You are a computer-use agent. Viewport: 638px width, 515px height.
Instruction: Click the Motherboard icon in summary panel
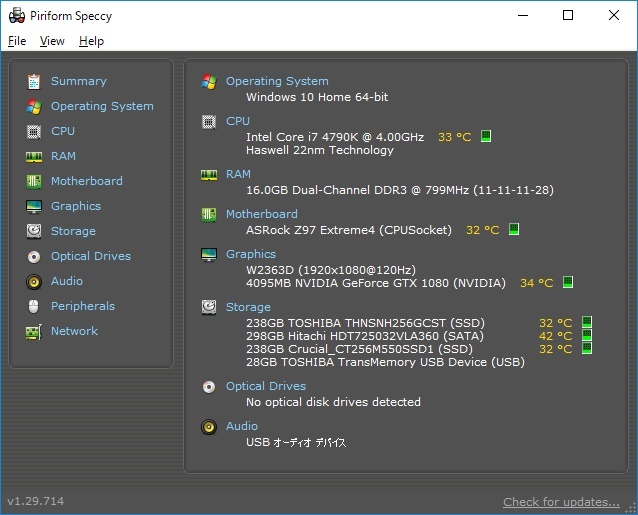pyautogui.click(x=209, y=214)
